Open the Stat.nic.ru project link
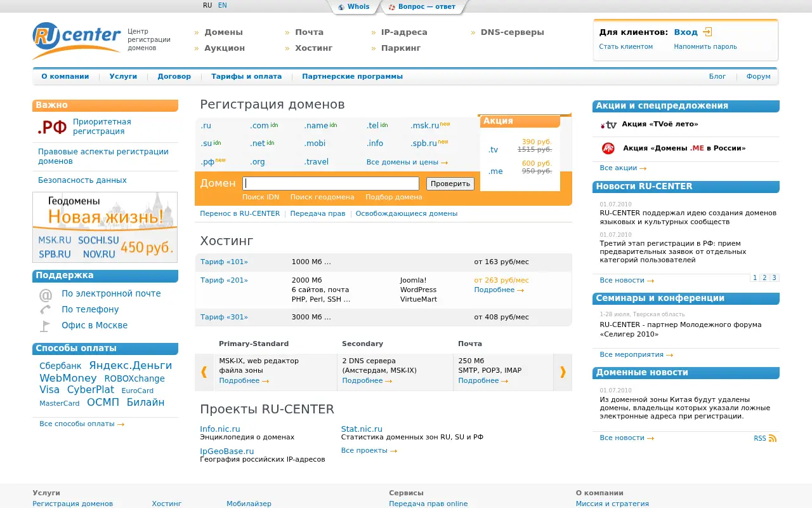Viewport: 812px width, 508px height. [362, 429]
